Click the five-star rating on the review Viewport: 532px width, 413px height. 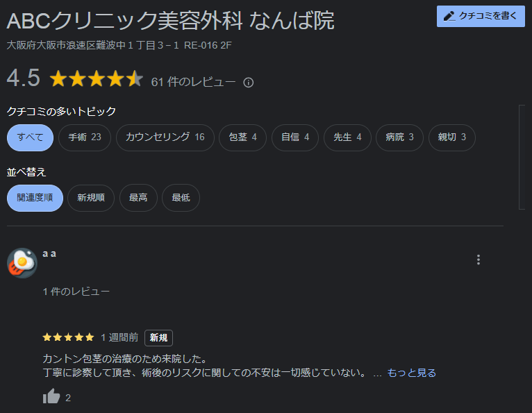pyautogui.click(x=68, y=337)
